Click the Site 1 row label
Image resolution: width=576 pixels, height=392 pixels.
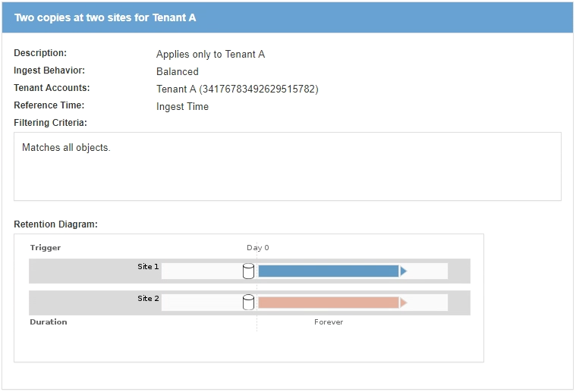click(x=148, y=267)
